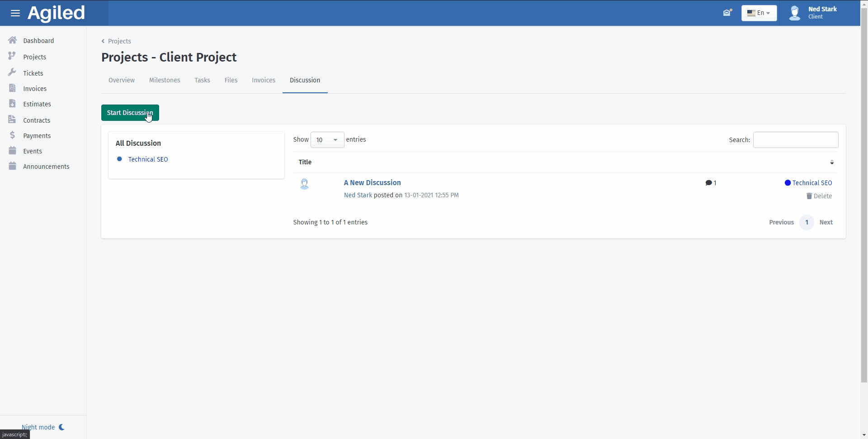Switch to the Milestones tab
The image size is (868, 439).
(x=165, y=80)
